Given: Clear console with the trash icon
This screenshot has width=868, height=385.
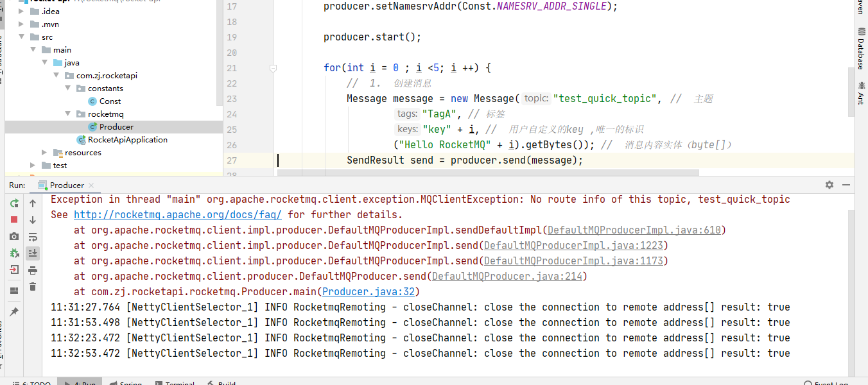Looking at the screenshot, I should [33, 287].
